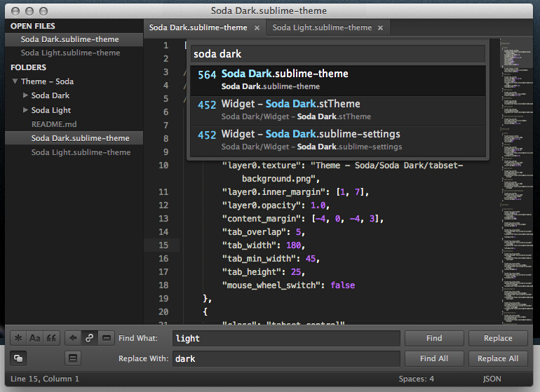Toggle regular expression search (asterisk icon)
This screenshot has height=392, width=540.
tap(18, 338)
